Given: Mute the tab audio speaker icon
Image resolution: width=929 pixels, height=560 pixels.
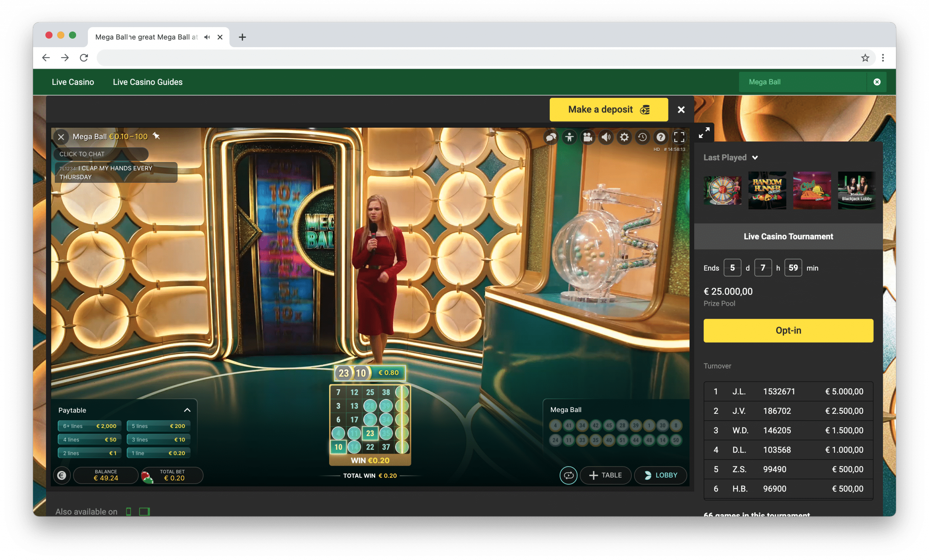Looking at the screenshot, I should [207, 37].
